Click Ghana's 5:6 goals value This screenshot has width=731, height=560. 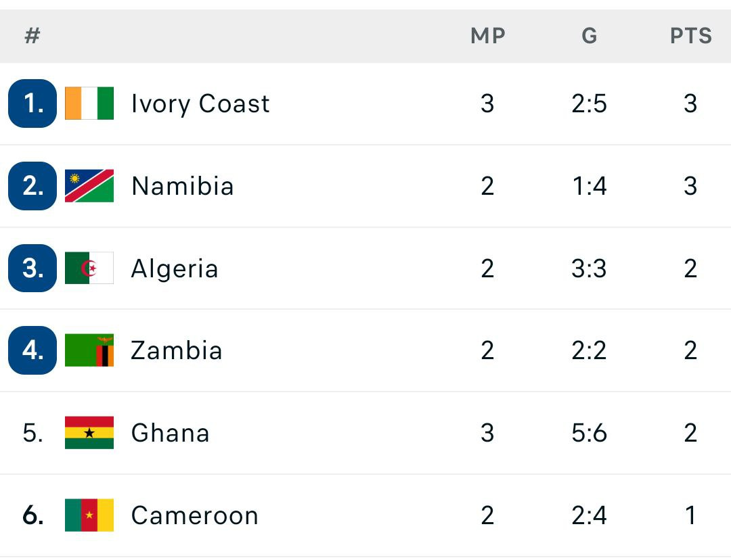pos(590,433)
